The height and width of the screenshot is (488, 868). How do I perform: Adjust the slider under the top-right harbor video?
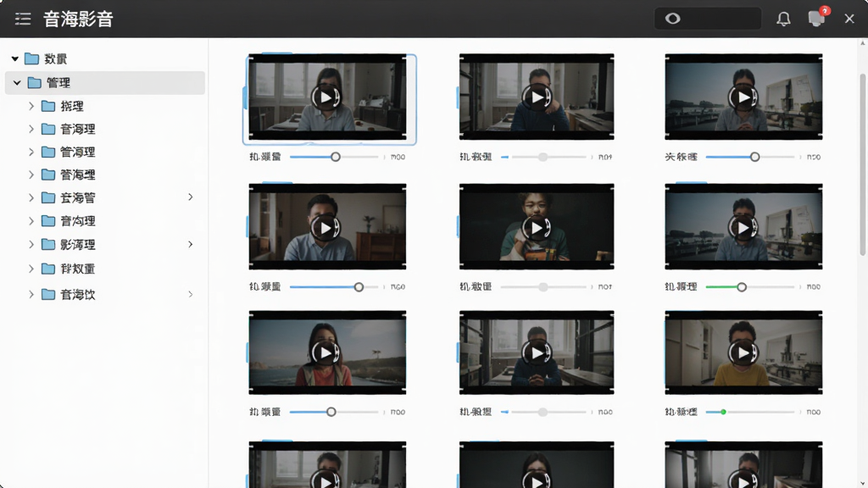754,157
